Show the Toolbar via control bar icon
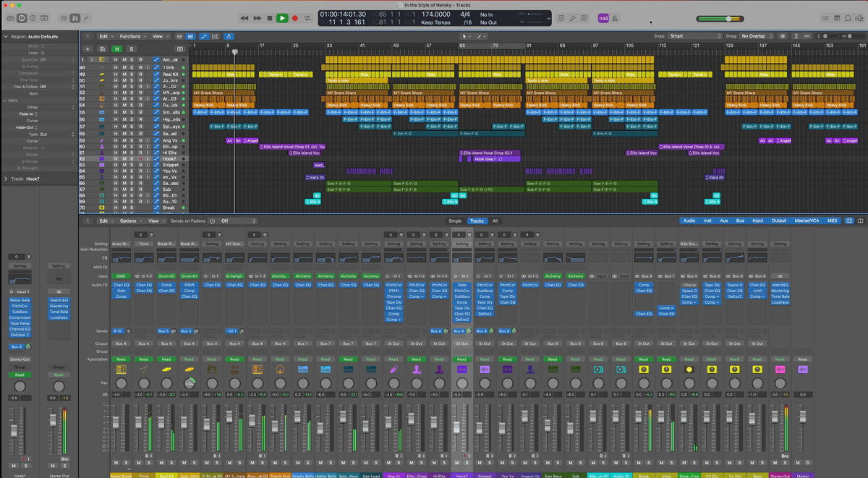868x478 pixels. point(46,17)
